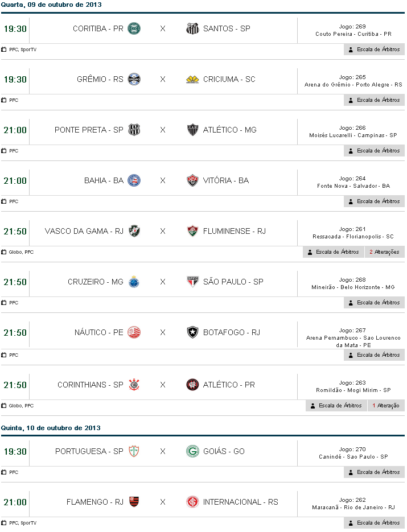Click the Fluminense club badge
Viewport: 407px width, 532px height.
tap(193, 231)
